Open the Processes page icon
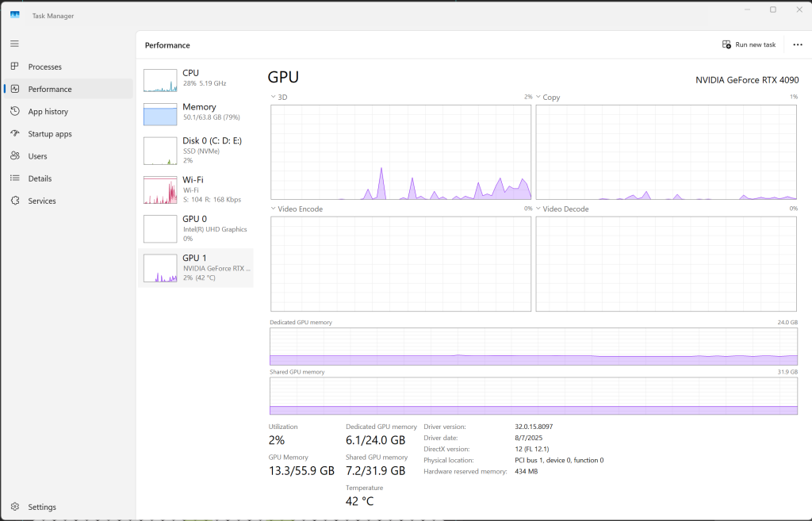This screenshot has height=521, width=812. pos(15,67)
